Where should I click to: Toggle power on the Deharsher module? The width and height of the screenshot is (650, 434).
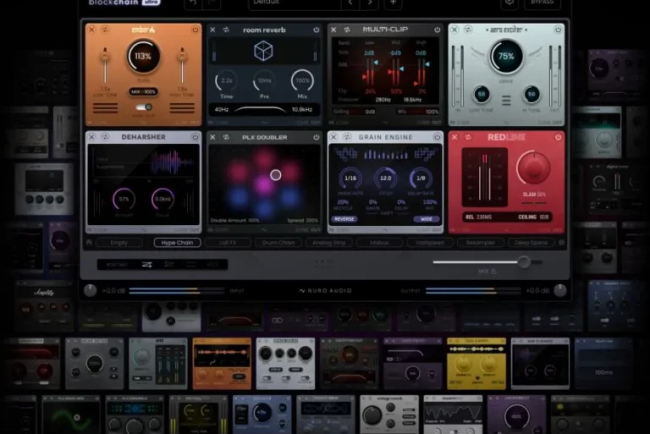(195, 137)
